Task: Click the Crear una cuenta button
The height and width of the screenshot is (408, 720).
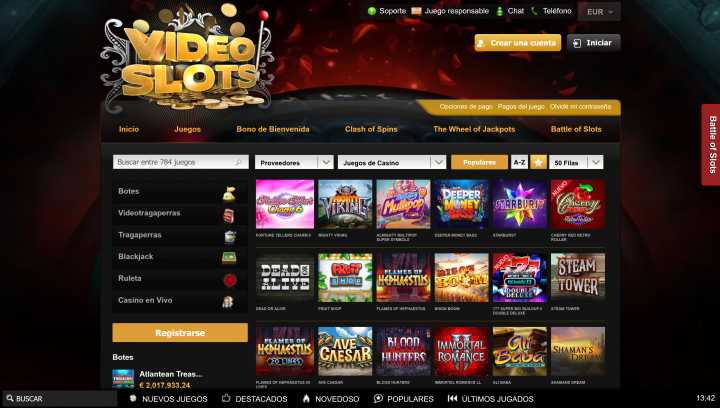Action: (518, 43)
